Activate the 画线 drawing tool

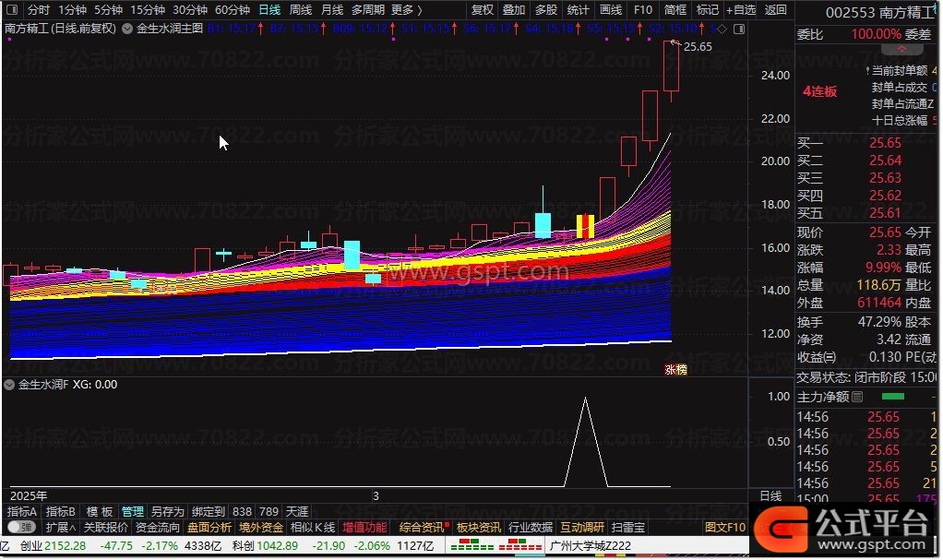(x=611, y=9)
